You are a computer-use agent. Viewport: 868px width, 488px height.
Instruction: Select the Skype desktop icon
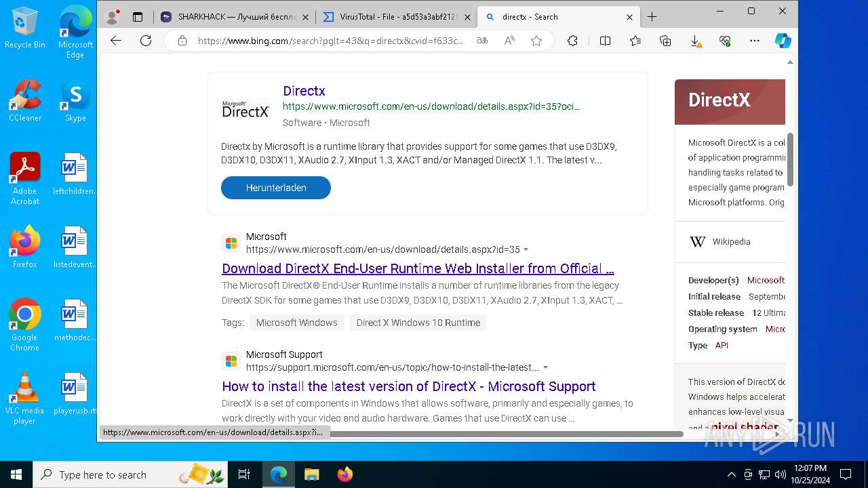[x=75, y=101]
